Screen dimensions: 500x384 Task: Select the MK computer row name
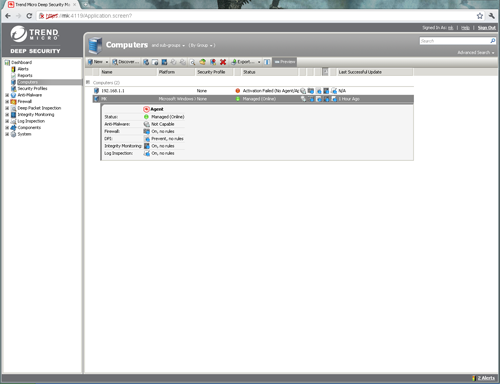tap(104, 99)
